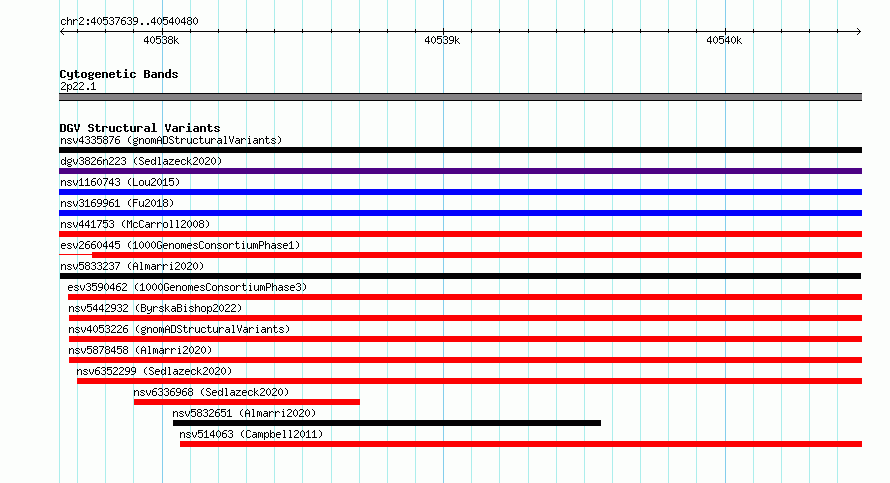Click the purple dgv3826n223 variant bar

click(x=460, y=171)
